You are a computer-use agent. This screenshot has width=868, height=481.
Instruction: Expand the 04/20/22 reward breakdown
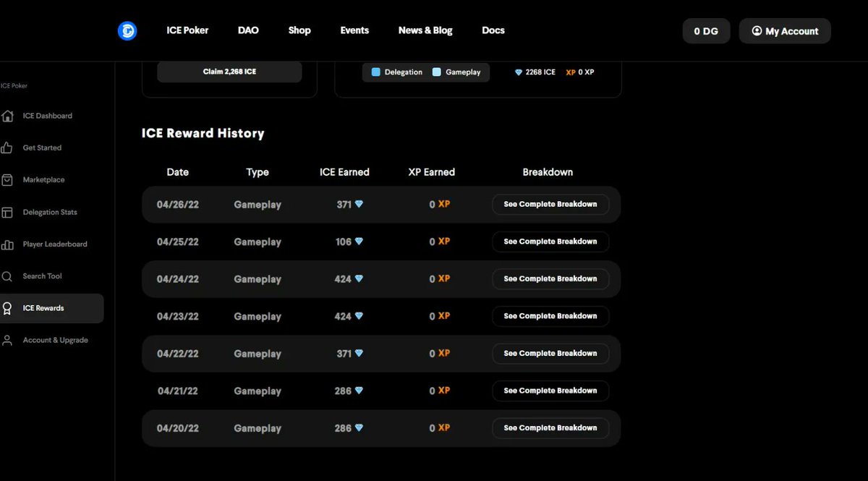(550, 427)
